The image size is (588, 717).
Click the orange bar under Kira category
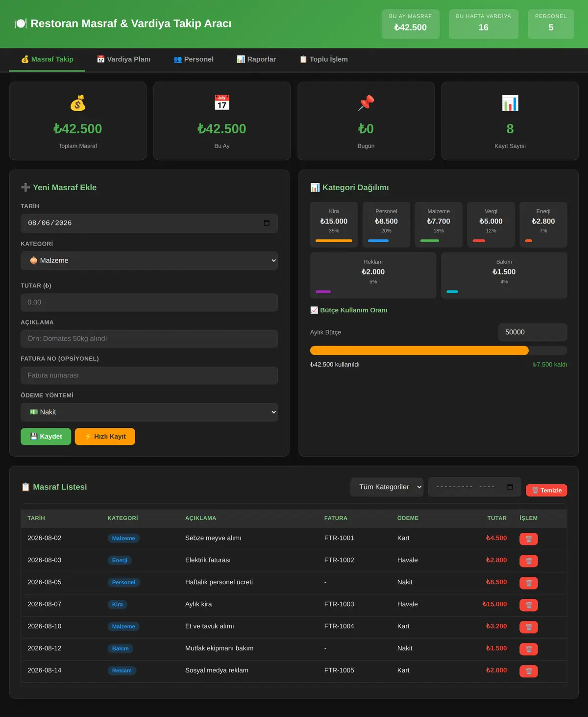pyautogui.click(x=334, y=241)
